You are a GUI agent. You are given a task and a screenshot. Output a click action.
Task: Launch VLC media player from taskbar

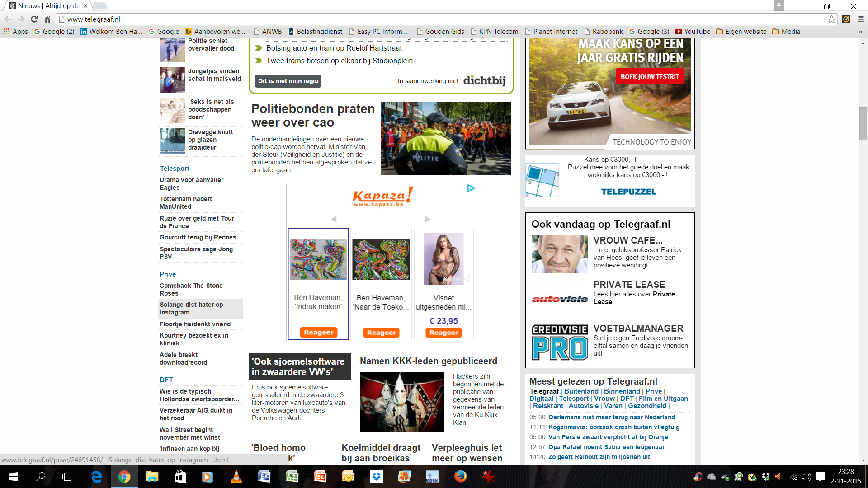pyautogui.click(x=236, y=477)
